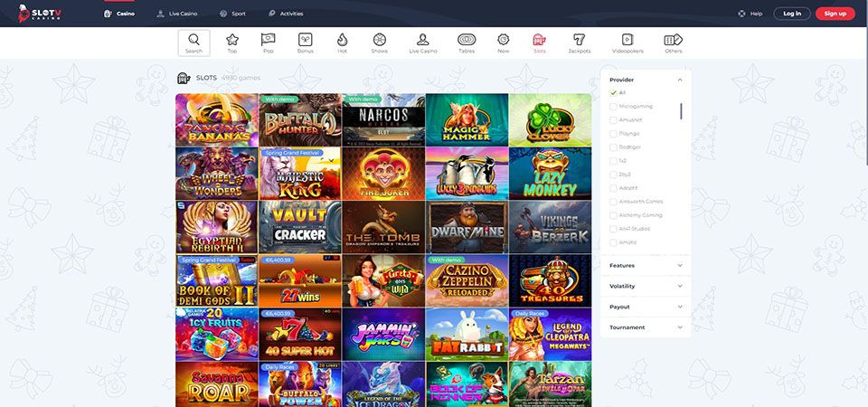
Task: Open the Buffalo Hunter game
Action: click(300, 119)
